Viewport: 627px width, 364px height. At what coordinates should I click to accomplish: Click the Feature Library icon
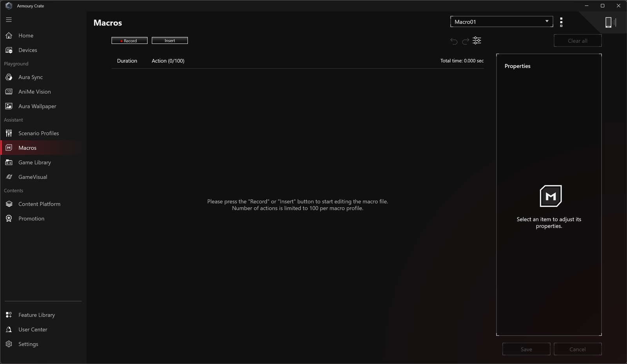[x=9, y=315]
